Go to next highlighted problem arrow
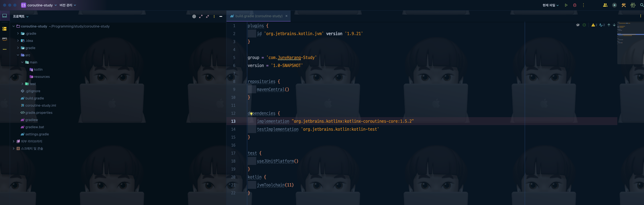Viewport: 644px width, 205px height. [614, 25]
